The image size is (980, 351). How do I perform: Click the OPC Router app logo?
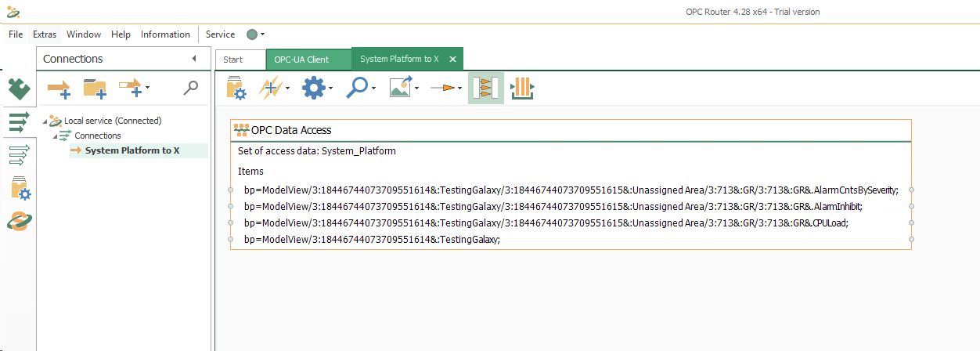click(14, 12)
